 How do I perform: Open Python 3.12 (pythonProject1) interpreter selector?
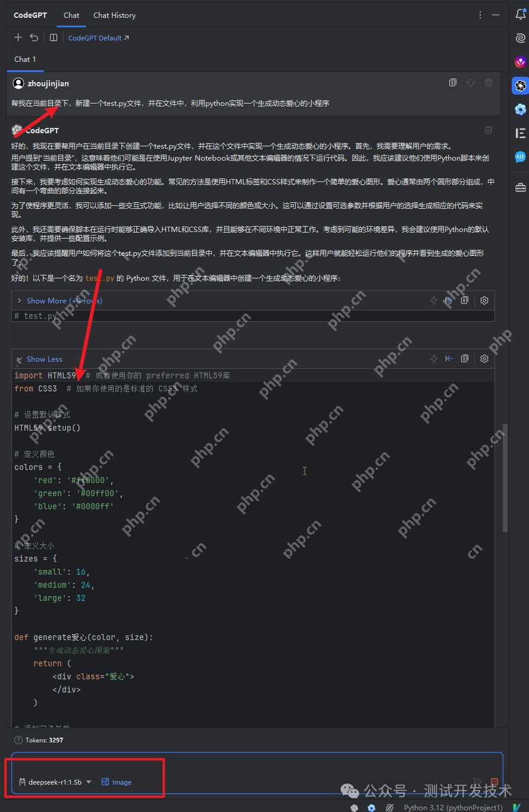(x=453, y=807)
